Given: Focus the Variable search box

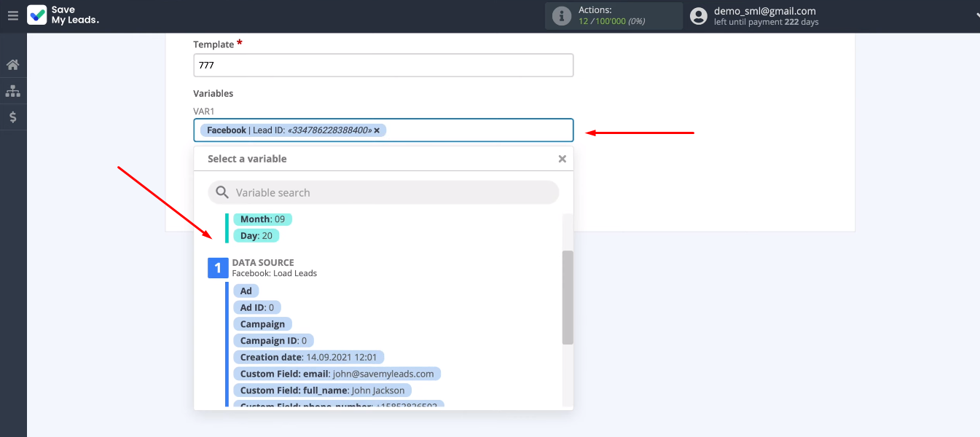Looking at the screenshot, I should [383, 192].
